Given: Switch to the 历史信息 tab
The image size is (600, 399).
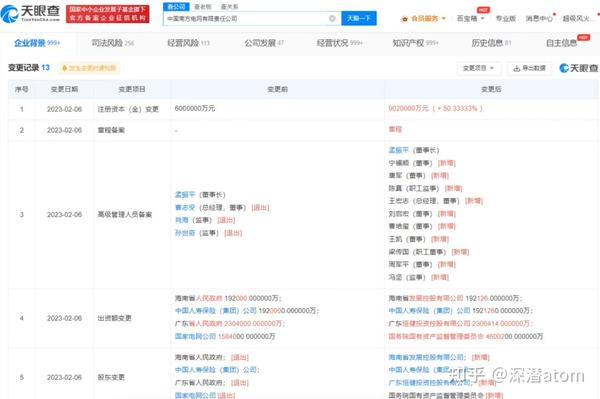Looking at the screenshot, I should [x=491, y=43].
